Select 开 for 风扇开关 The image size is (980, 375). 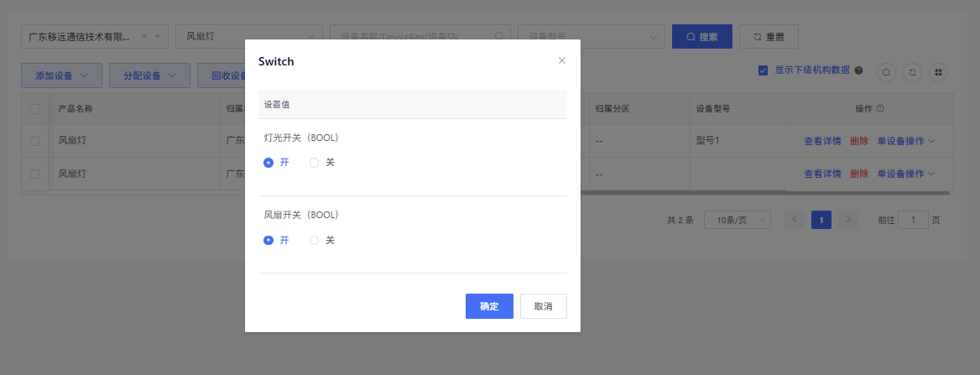[268, 240]
